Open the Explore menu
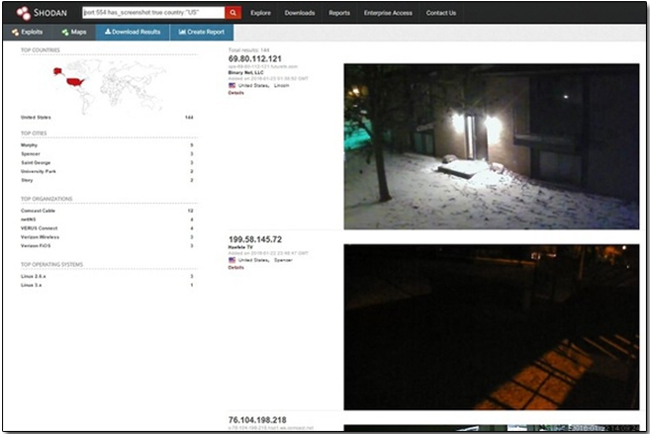This screenshot has height=434, width=650. point(260,13)
